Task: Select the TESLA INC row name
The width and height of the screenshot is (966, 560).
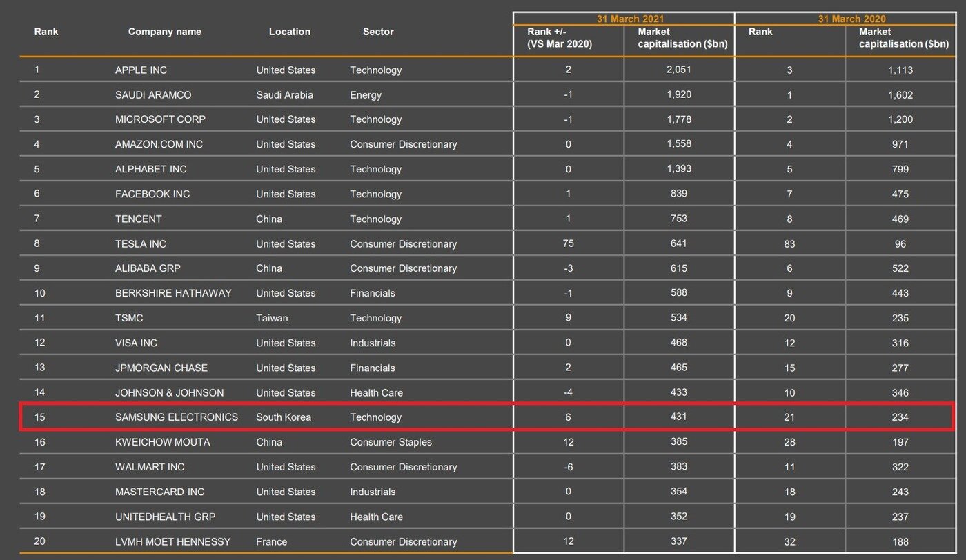Action: 141,243
